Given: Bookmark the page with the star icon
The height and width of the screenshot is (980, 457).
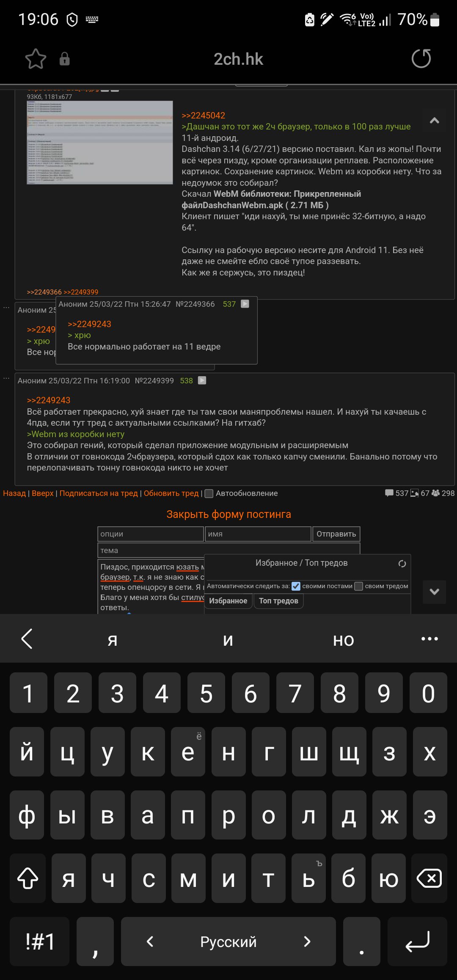Looking at the screenshot, I should coord(36,59).
